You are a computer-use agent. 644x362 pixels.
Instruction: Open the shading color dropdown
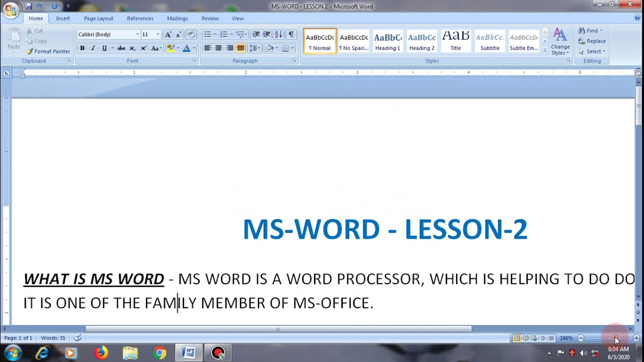click(x=277, y=48)
